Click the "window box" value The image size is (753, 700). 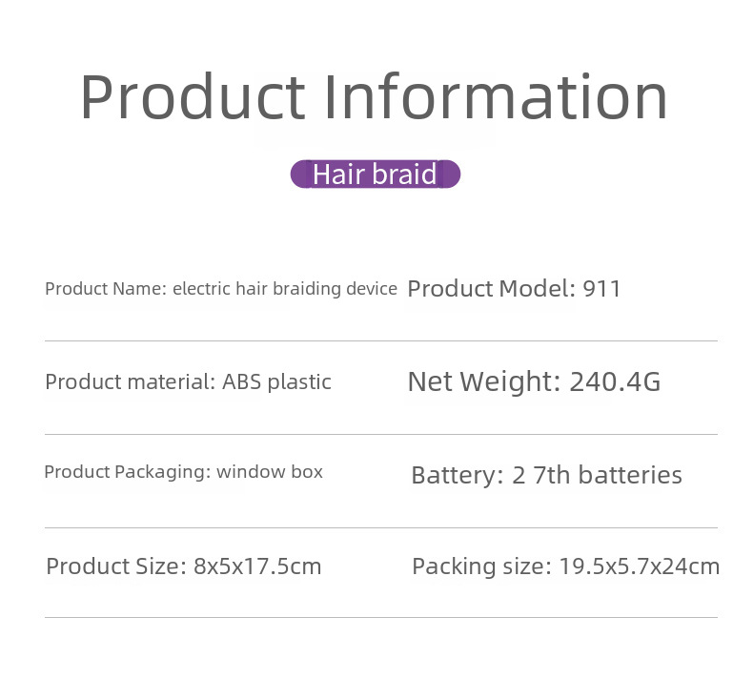pos(270,472)
